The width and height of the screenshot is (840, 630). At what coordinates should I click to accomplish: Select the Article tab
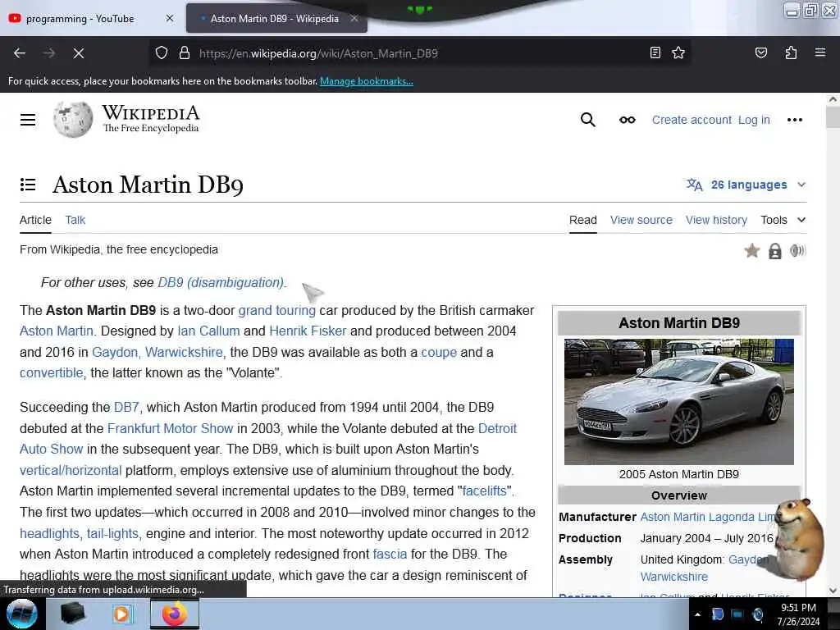tap(35, 220)
